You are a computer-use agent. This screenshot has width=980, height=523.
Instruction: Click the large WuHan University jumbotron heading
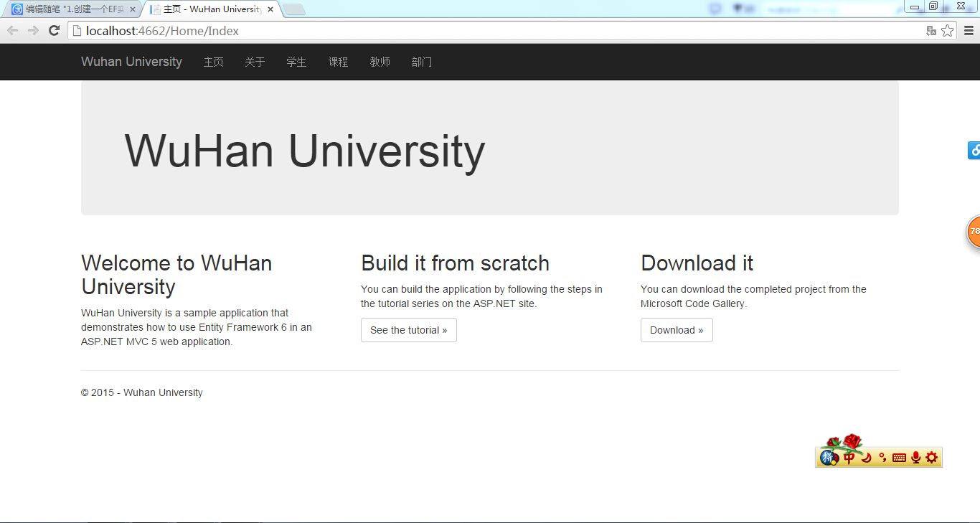coord(305,152)
